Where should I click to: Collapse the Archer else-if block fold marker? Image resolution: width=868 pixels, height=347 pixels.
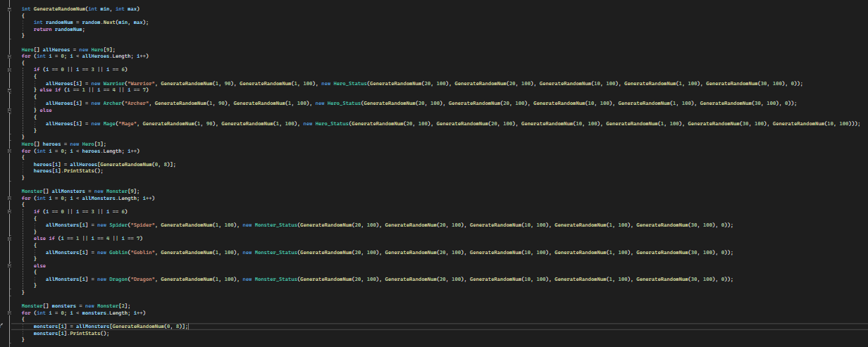click(10, 89)
